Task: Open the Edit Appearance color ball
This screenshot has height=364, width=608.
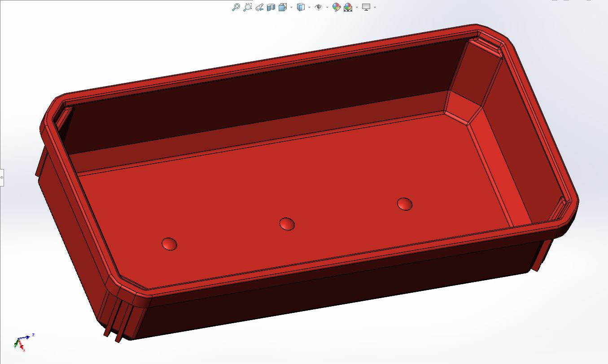Action: tap(336, 7)
